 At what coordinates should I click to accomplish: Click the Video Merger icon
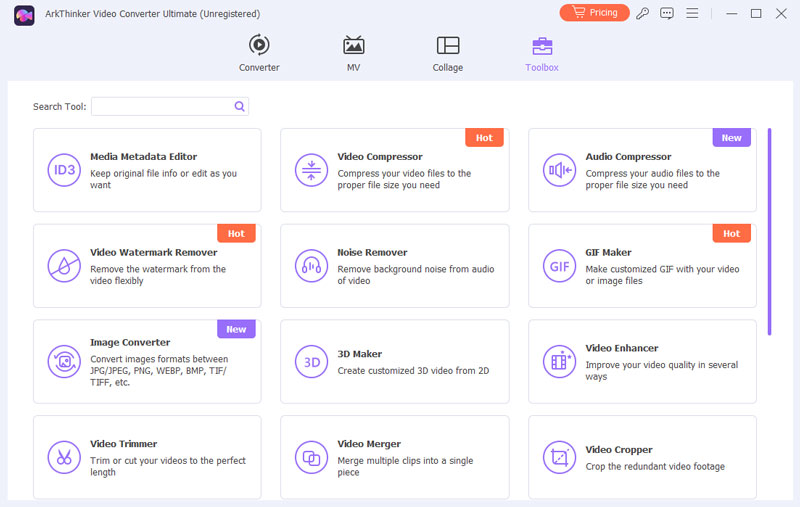(x=311, y=458)
